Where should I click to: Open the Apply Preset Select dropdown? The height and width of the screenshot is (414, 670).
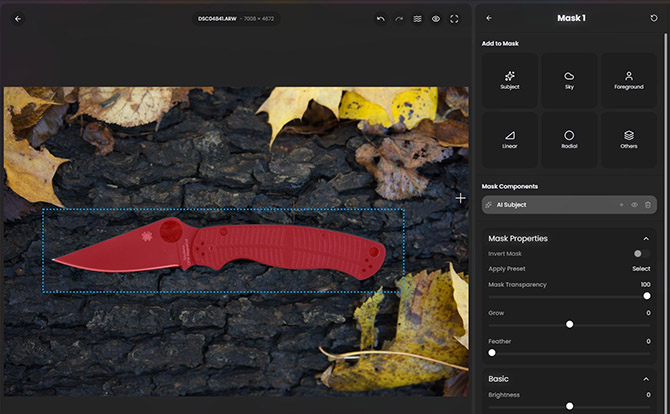pos(640,269)
